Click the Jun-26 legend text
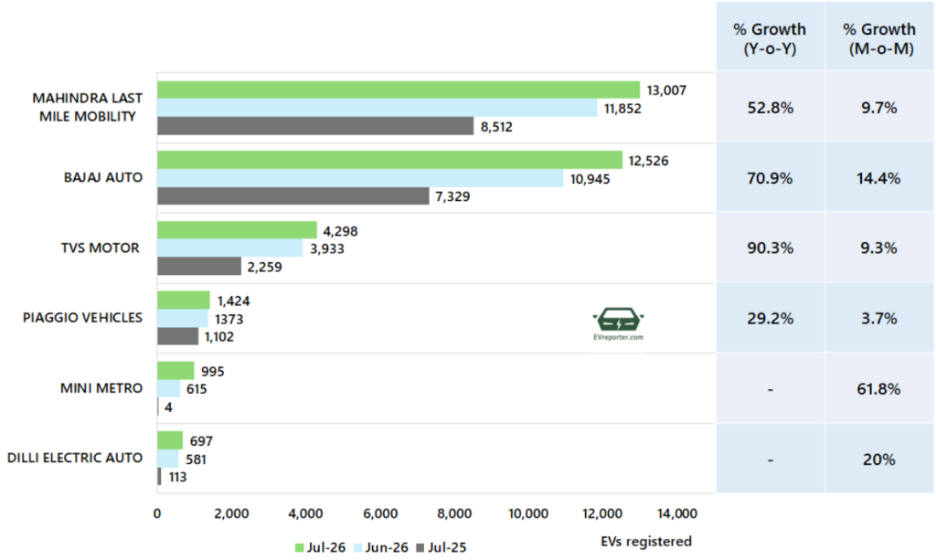936x560 pixels. [387, 547]
